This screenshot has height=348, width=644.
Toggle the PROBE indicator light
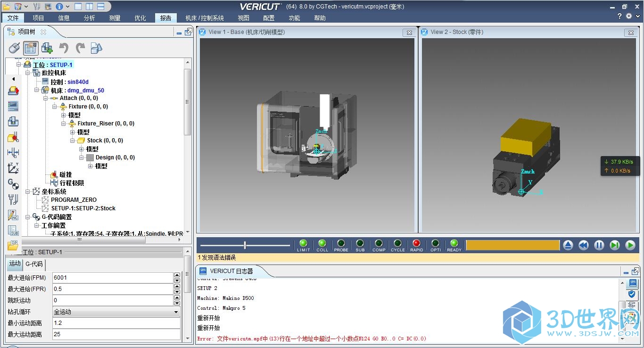341,243
